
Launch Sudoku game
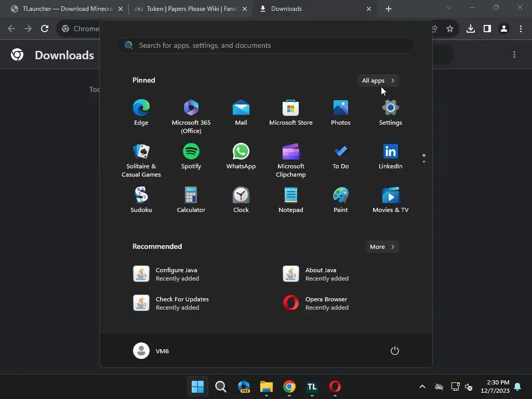[x=141, y=200]
